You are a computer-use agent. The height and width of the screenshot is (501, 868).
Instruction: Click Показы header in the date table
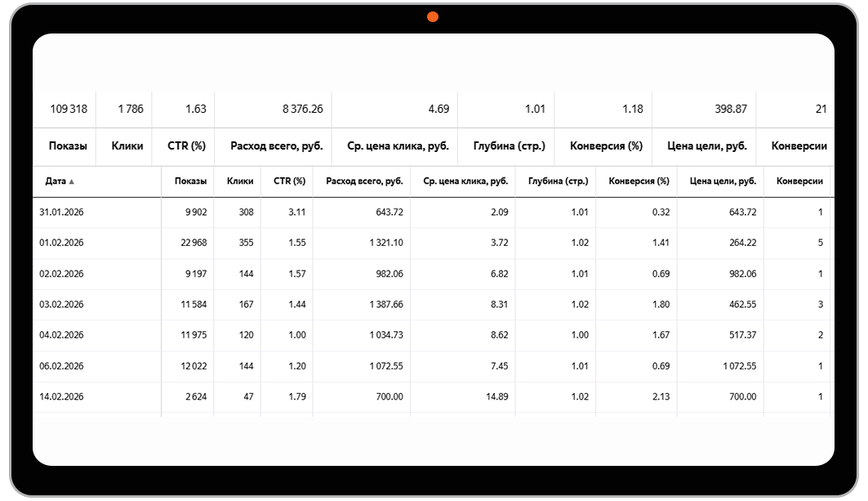click(x=190, y=181)
